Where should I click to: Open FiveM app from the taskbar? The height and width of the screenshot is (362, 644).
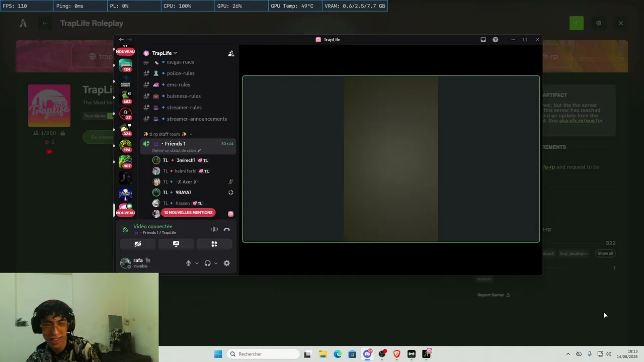coord(427,354)
